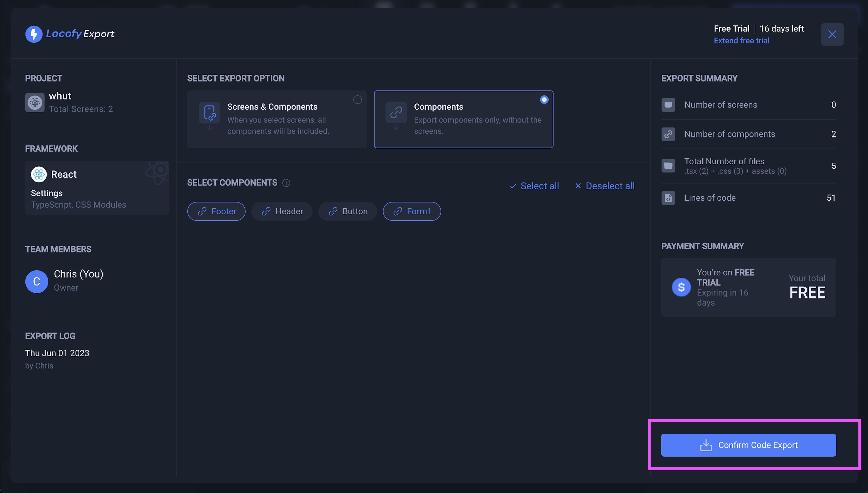Click the Extend free trial link

[x=742, y=40]
